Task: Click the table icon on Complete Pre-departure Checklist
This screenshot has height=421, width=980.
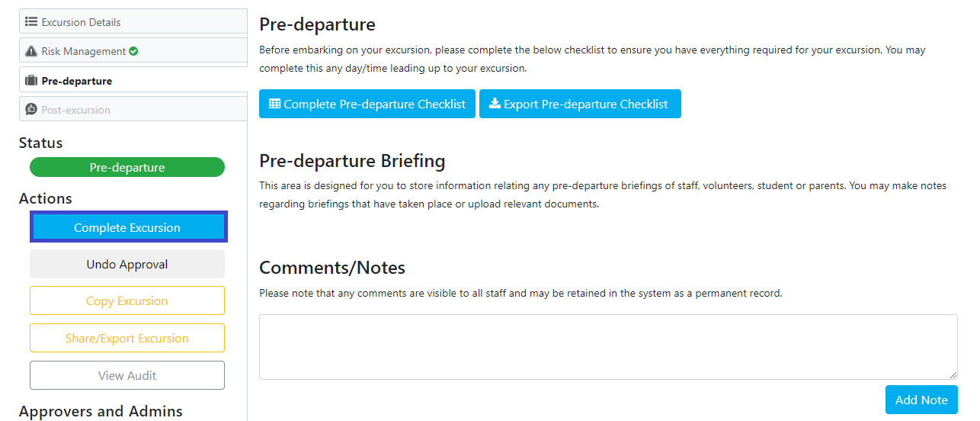Action: coord(275,104)
